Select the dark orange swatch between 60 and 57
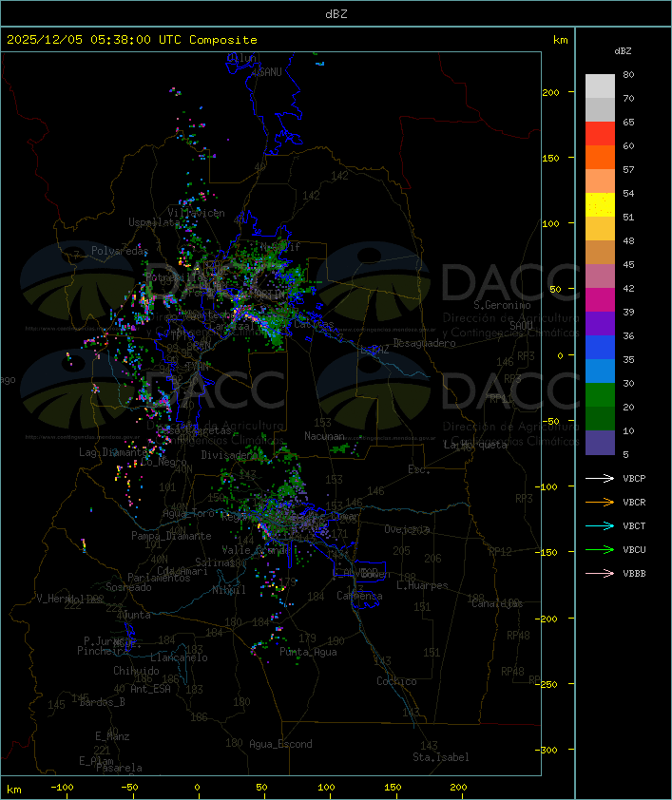 click(x=600, y=157)
